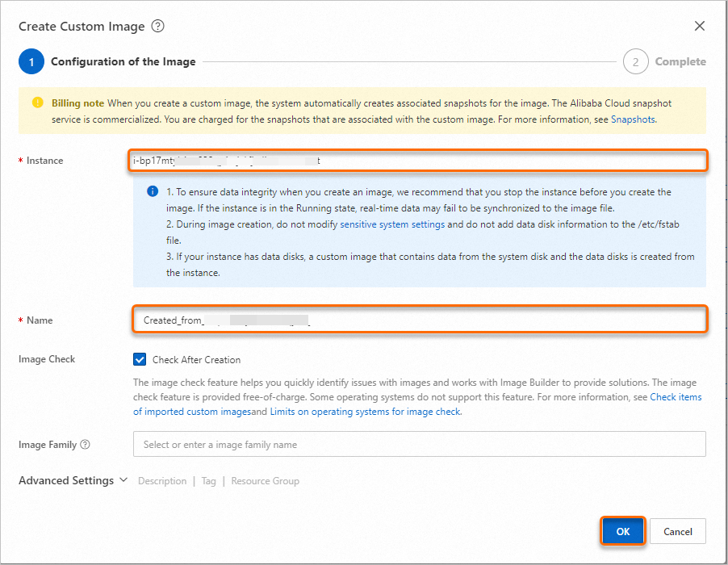The height and width of the screenshot is (565, 728).
Task: Click the help icon beside the dialog title
Action: (158, 26)
